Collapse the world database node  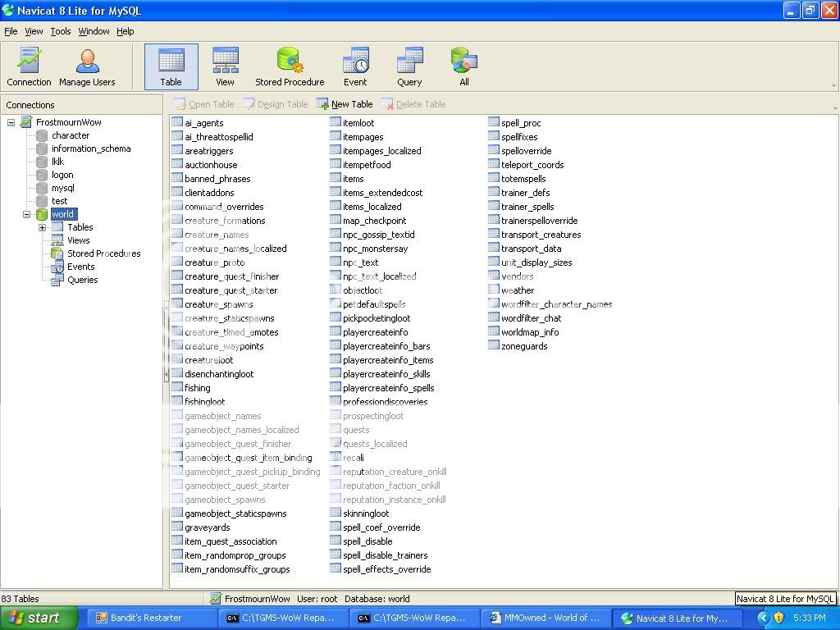click(x=26, y=214)
